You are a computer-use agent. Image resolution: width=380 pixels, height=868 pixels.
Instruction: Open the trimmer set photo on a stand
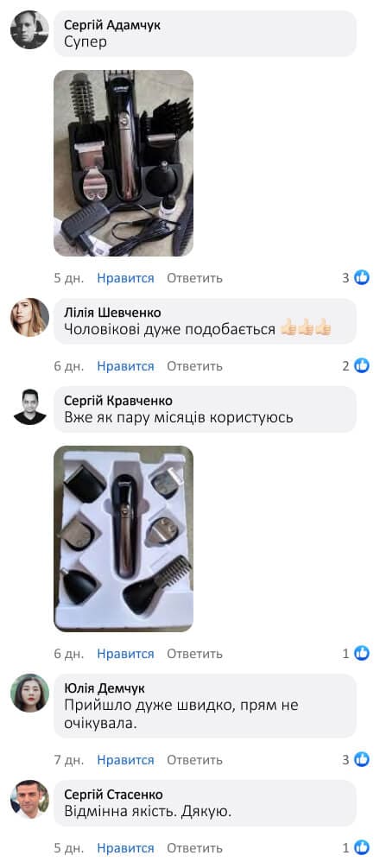pos(123,162)
